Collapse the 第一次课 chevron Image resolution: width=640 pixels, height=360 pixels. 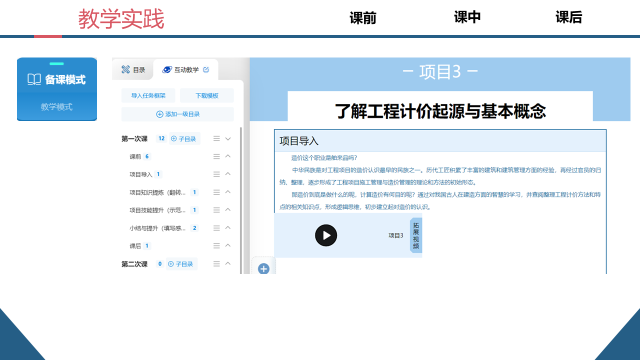point(228,139)
